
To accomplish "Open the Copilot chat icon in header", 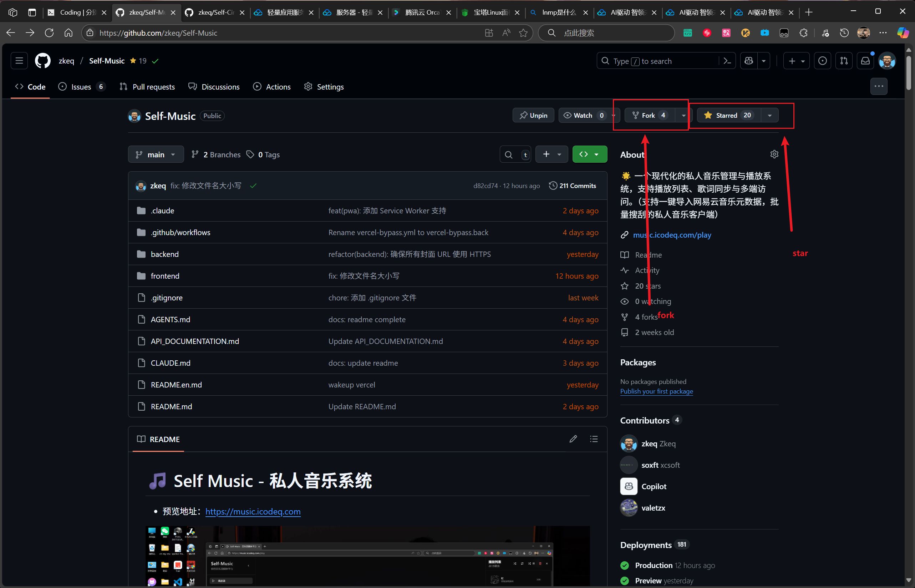I will [x=748, y=61].
